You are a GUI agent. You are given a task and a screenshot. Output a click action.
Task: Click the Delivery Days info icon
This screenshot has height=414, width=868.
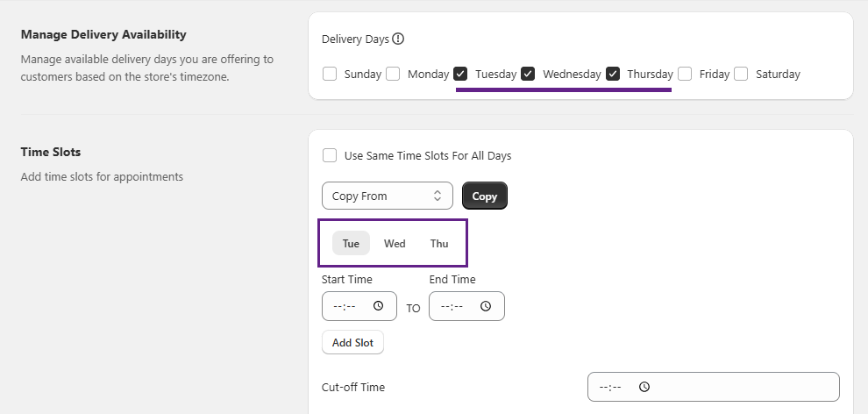coord(398,39)
